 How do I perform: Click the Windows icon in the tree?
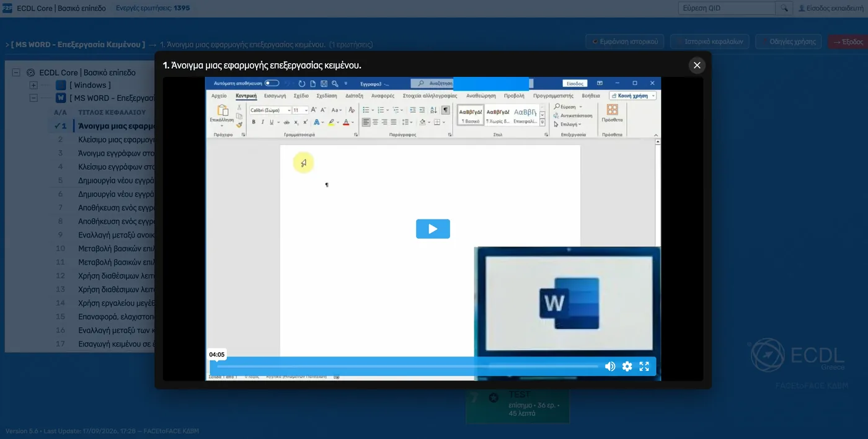coord(61,85)
